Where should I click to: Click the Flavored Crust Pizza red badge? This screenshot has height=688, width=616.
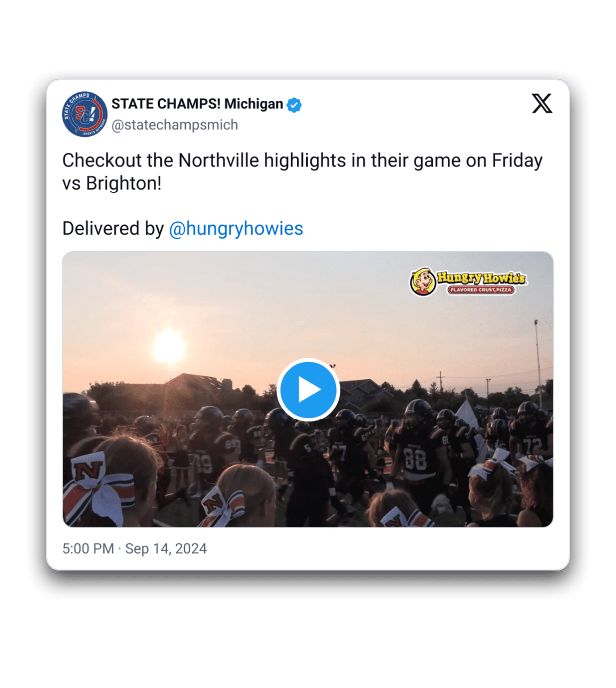(480, 290)
